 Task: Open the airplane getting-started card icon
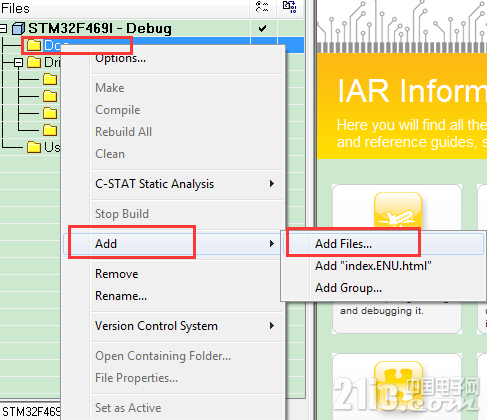398,210
